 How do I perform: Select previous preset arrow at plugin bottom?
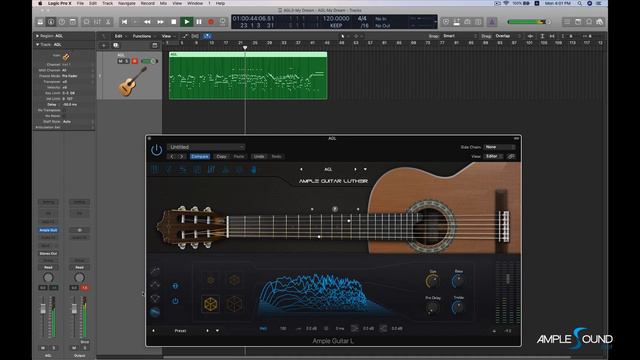153,331
